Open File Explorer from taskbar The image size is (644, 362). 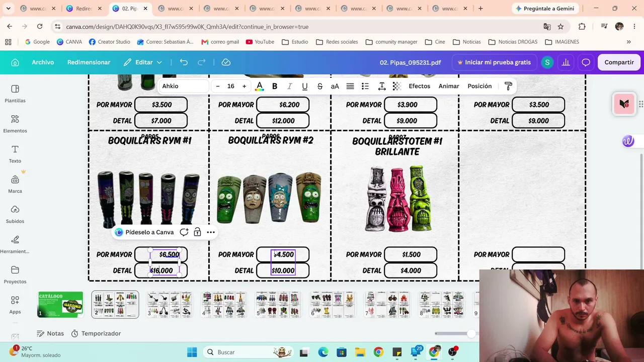[x=360, y=352]
